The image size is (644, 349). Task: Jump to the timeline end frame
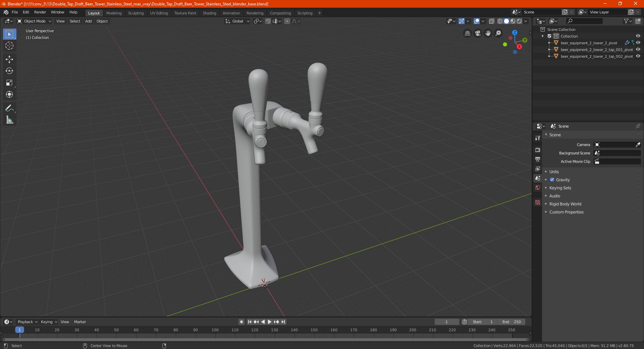[283, 322]
